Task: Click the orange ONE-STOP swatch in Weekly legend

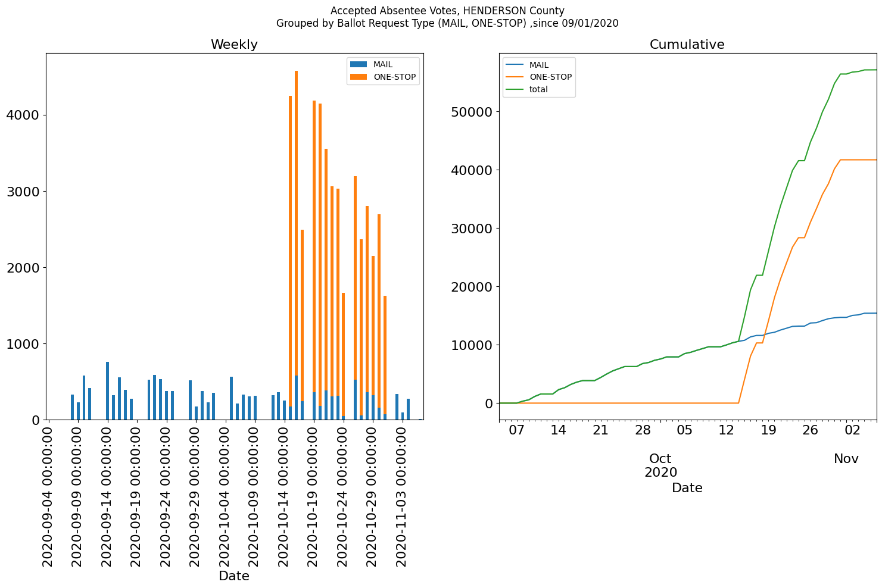Action: [360, 77]
